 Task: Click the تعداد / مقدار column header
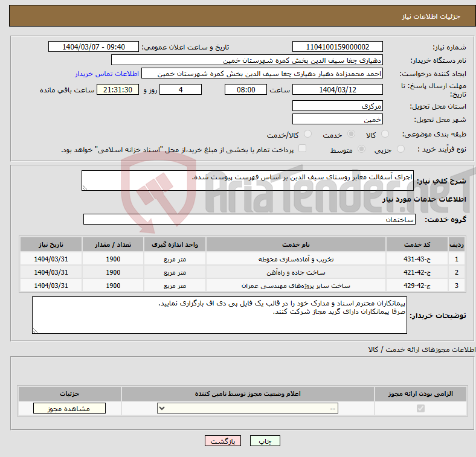tap(113, 244)
